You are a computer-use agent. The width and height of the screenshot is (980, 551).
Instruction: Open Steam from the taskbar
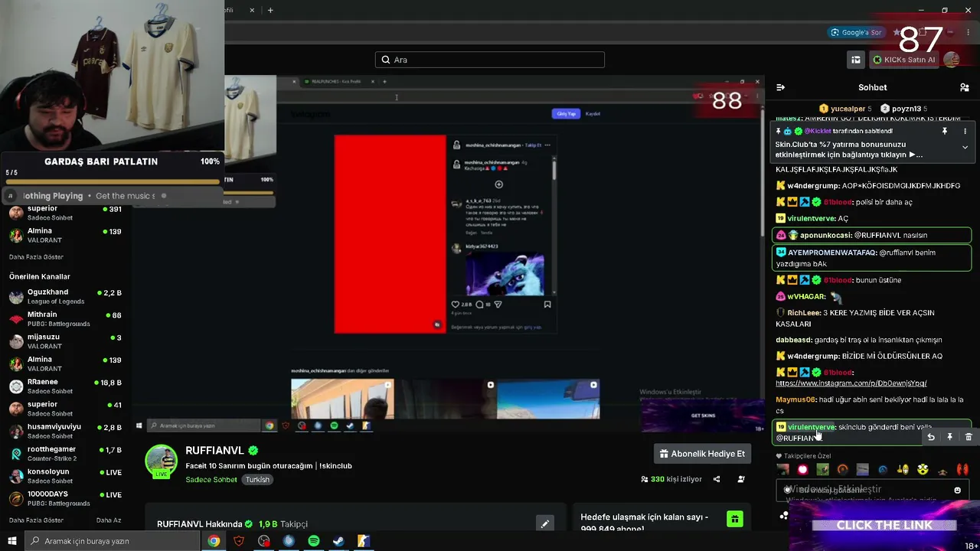338,541
